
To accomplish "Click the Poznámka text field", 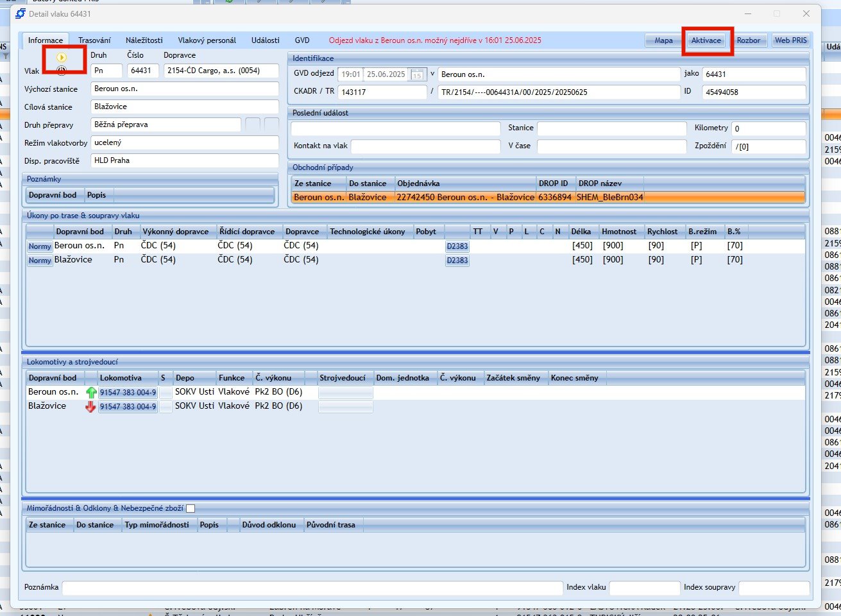I will click(312, 588).
